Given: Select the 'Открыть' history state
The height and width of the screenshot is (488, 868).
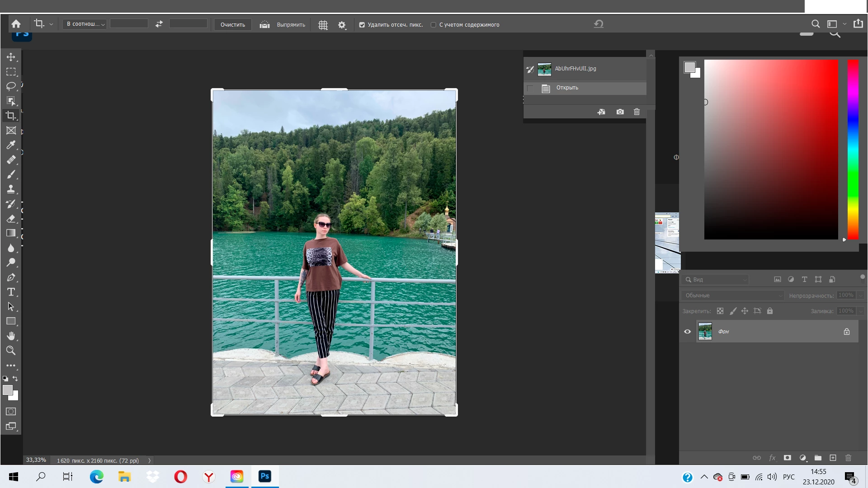Looking at the screenshot, I should point(567,88).
